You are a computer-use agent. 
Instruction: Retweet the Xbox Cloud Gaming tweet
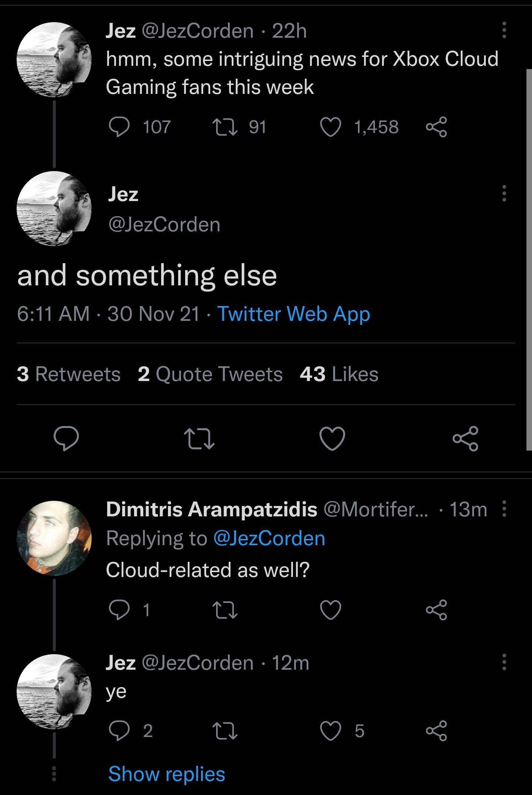(225, 127)
